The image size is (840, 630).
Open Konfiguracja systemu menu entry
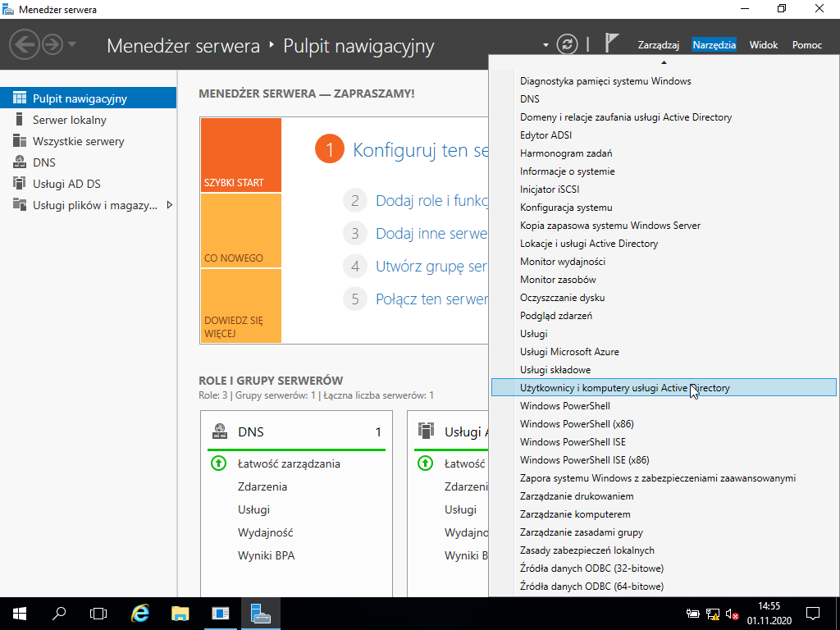664,208
